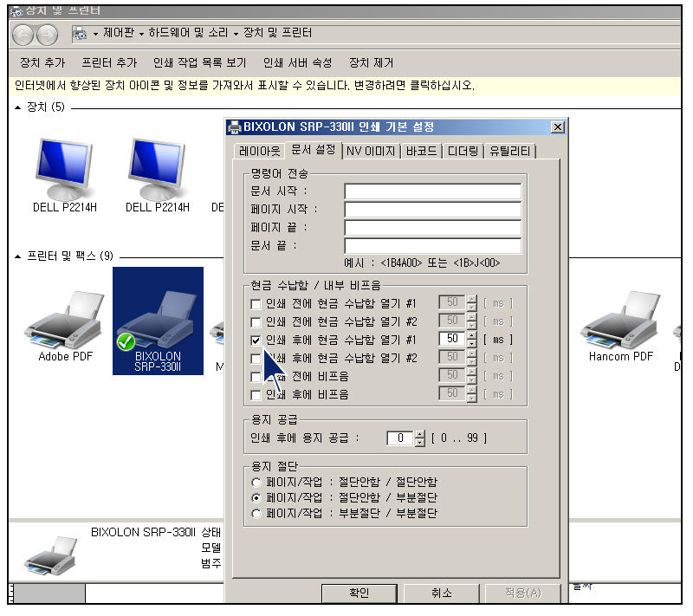This screenshot has width=693, height=616.
Task: Click the printer icon in the address bar
Action: pyautogui.click(x=80, y=33)
